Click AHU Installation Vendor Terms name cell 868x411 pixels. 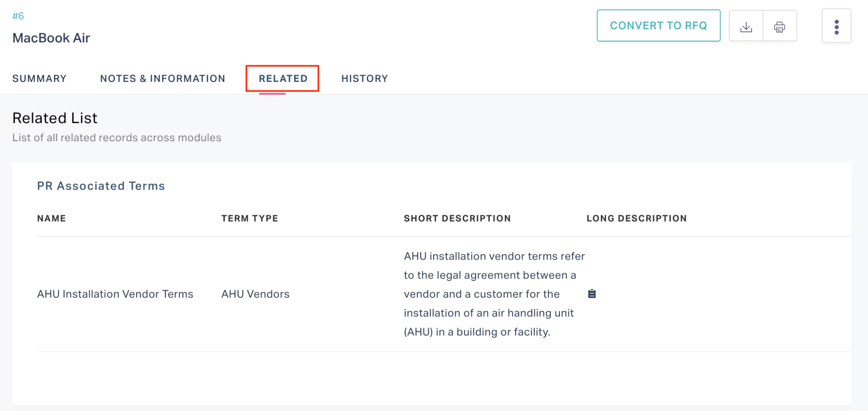pyautogui.click(x=115, y=294)
